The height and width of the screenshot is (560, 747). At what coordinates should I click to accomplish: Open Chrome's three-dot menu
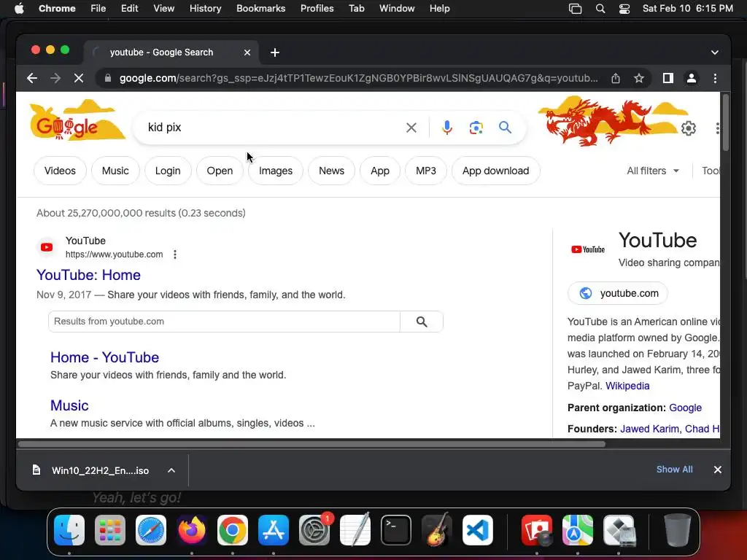pos(715,78)
